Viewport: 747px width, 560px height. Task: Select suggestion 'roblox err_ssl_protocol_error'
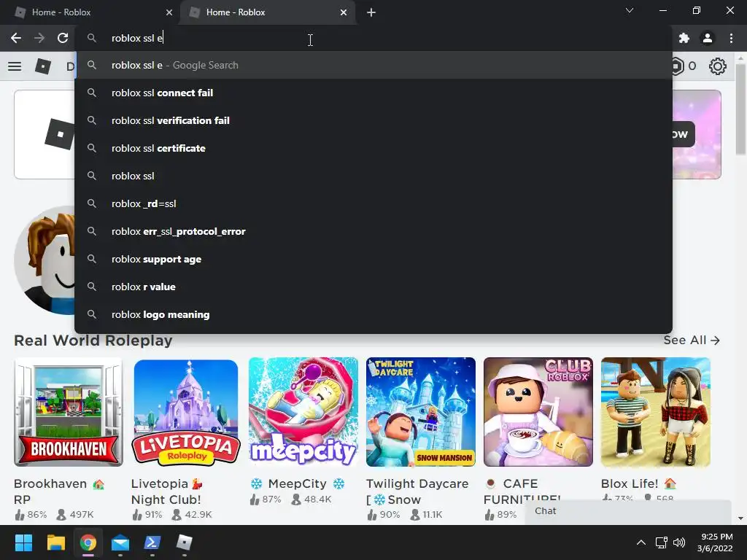pos(373,231)
